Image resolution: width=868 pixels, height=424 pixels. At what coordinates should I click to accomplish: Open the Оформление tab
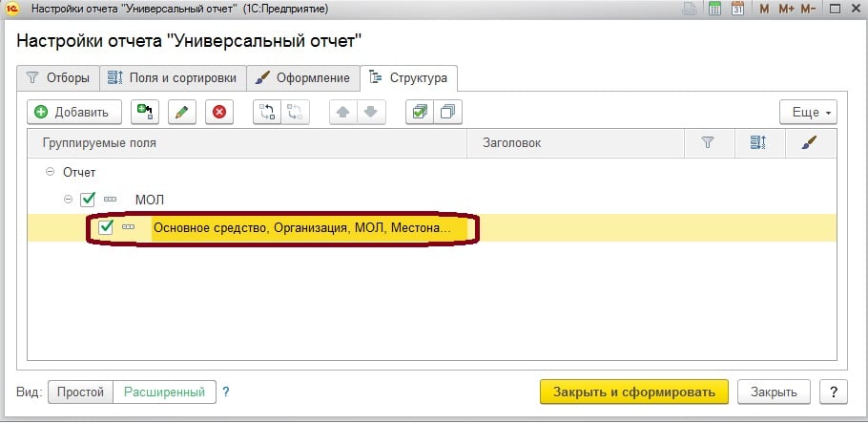[304, 77]
